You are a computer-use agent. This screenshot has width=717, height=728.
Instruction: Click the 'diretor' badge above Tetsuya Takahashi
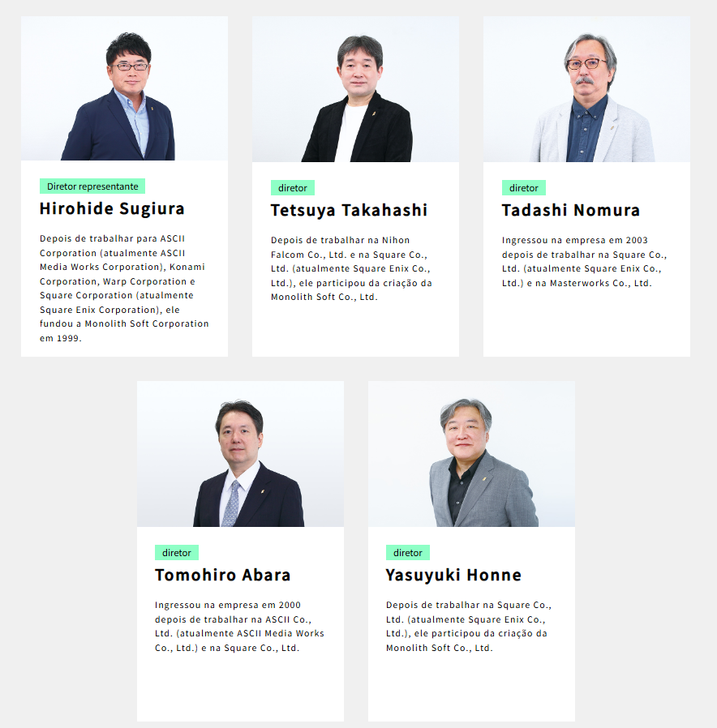tap(293, 188)
